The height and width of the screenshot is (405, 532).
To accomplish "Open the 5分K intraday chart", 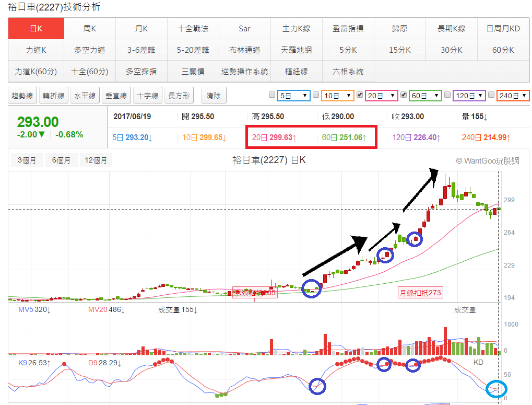I will coord(348,50).
